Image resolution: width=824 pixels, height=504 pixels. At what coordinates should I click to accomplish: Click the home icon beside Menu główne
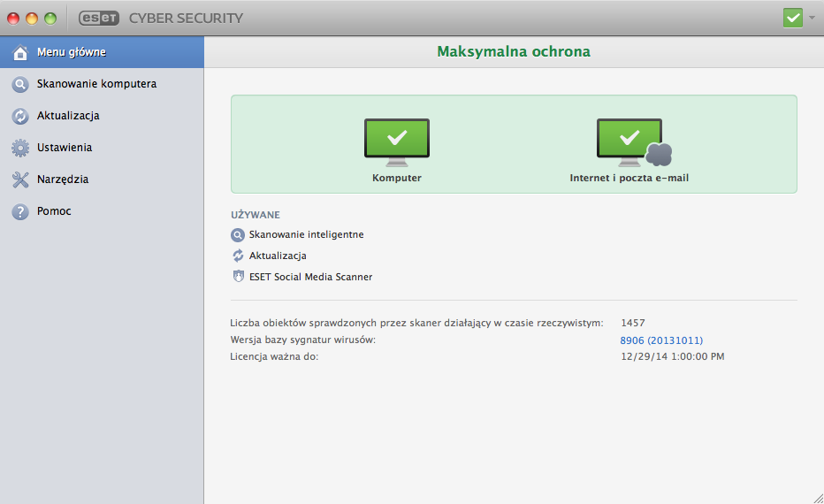pos(20,52)
